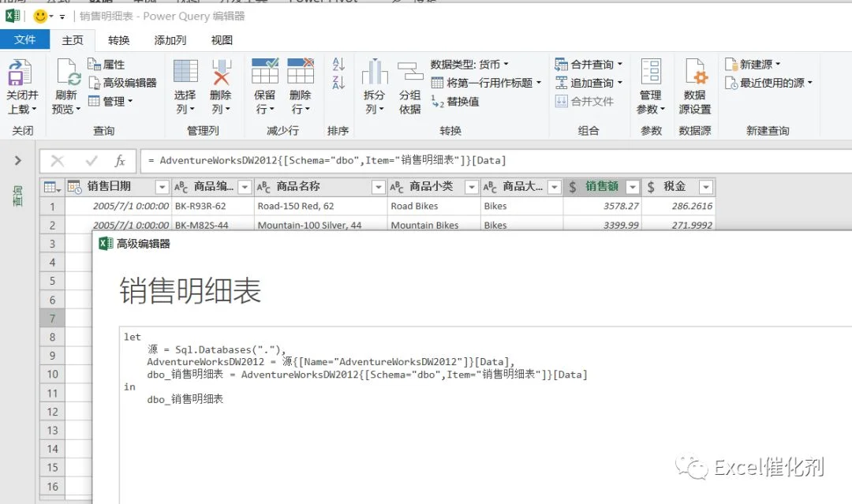852x504 pixels.
Task: Click the Split Column (拆分列) icon
Action: pyautogui.click(x=375, y=73)
